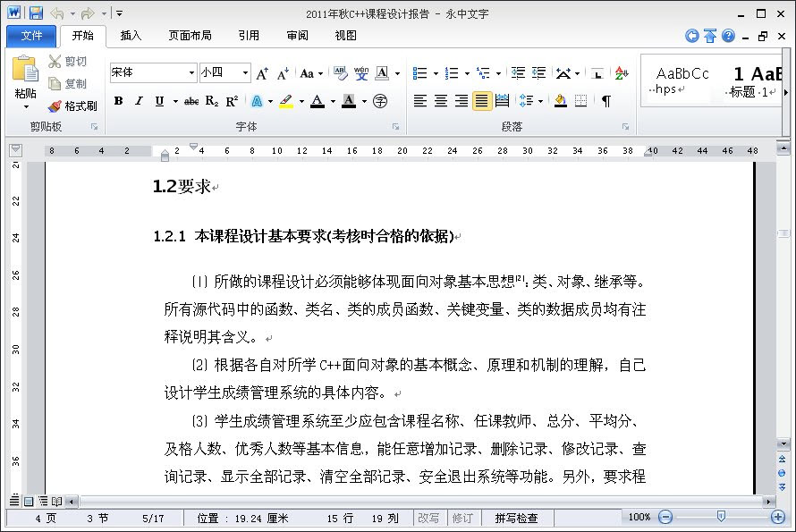Viewport: 796px width, 532px height.
Task: Apply text effects (glowing A)
Action: (x=257, y=101)
